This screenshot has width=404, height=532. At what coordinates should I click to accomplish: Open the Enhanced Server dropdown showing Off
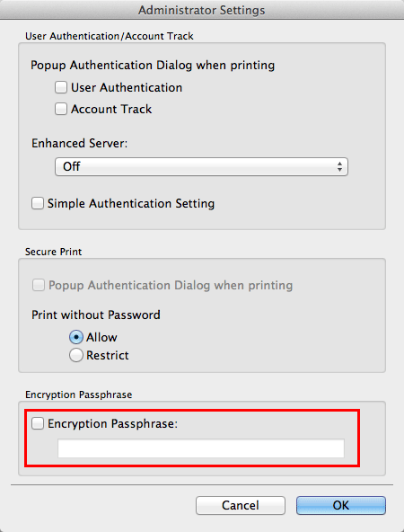point(201,166)
